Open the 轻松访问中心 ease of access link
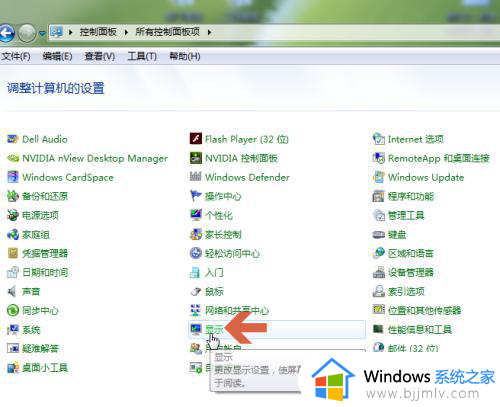 coord(232,253)
